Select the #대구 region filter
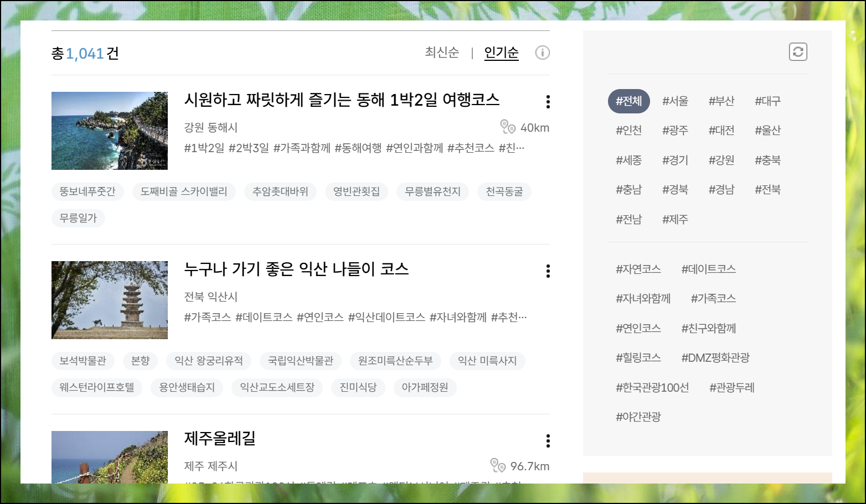The height and width of the screenshot is (504, 866). 767,101
